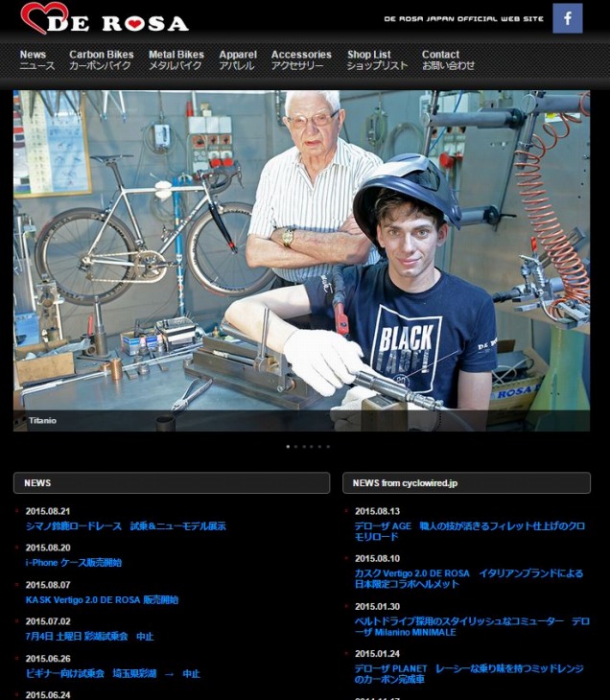Click the 2015.08.21 date text

pos(48,511)
